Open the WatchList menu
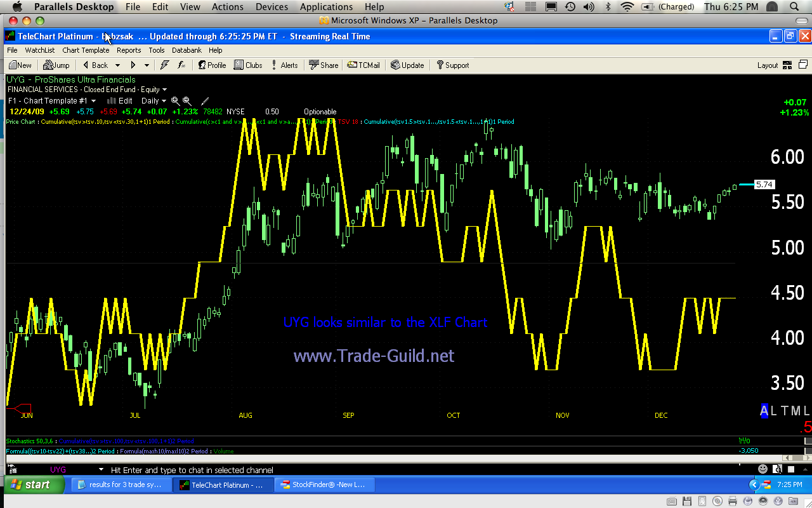Viewport: 812px width, 508px height. coord(40,50)
